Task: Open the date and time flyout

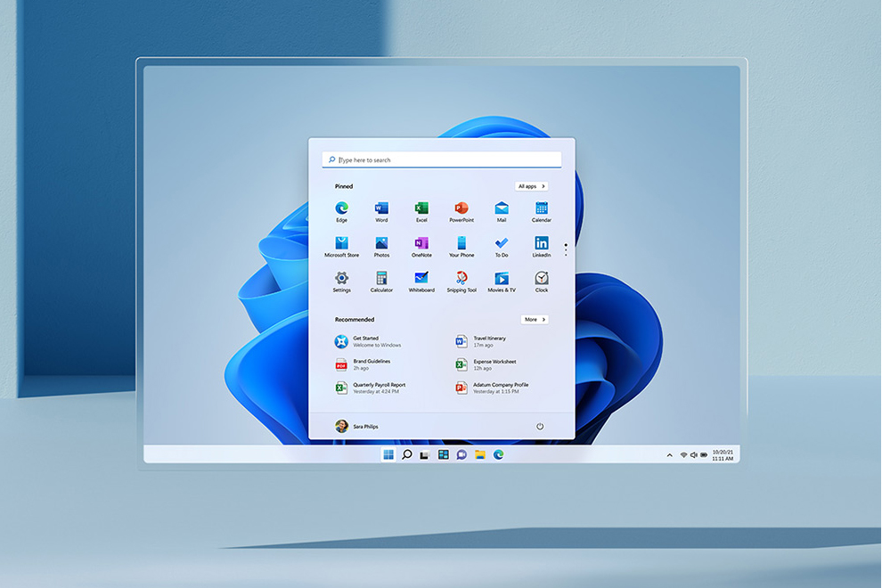Action: click(x=723, y=455)
